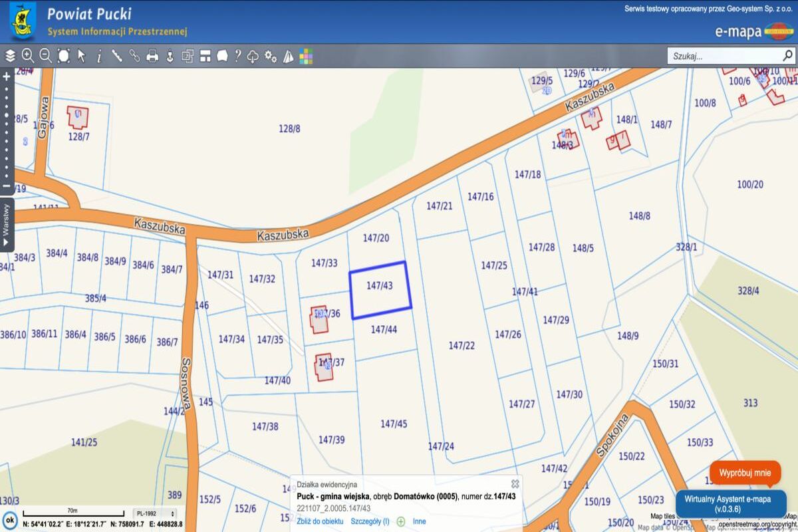The image size is (798, 532).
Task: Open the 'Szczegóły (I)' link
Action: (x=370, y=521)
